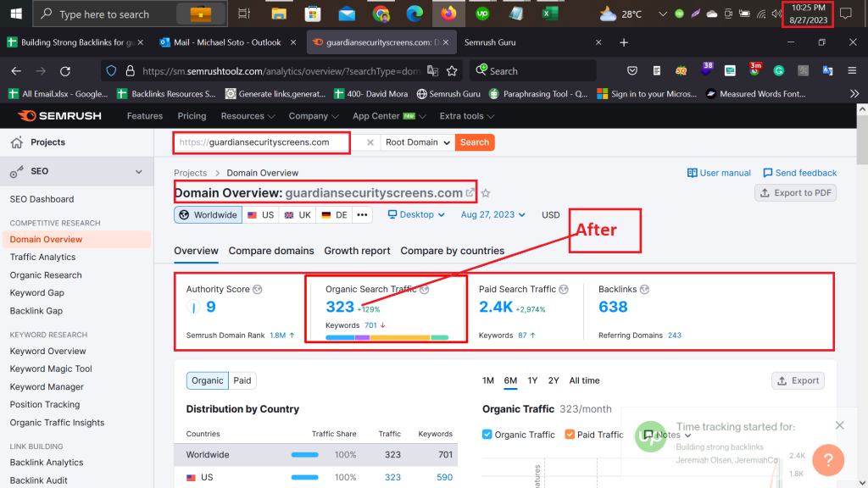The width and height of the screenshot is (868, 488).
Task: Open the Compare by countries tab
Action: click(453, 251)
